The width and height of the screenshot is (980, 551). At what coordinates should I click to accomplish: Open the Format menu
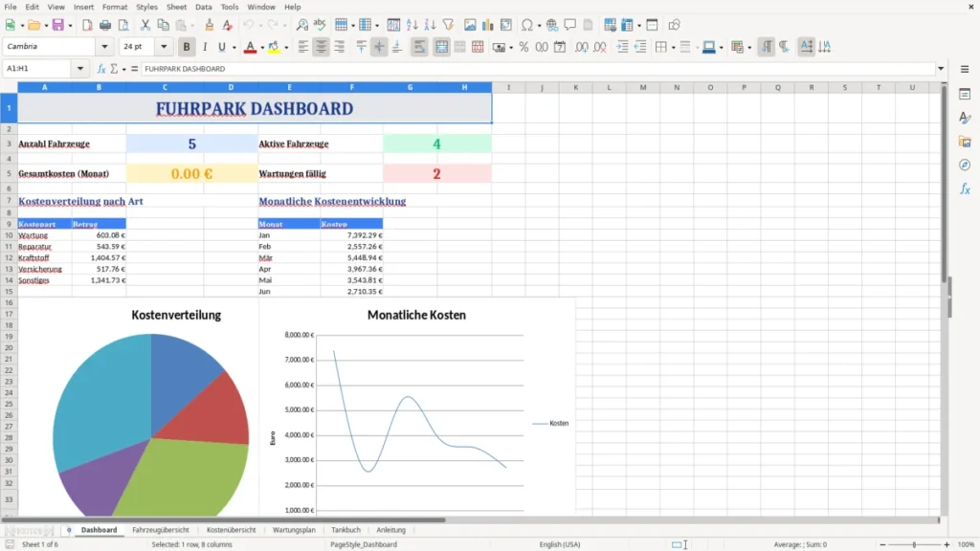coord(115,7)
